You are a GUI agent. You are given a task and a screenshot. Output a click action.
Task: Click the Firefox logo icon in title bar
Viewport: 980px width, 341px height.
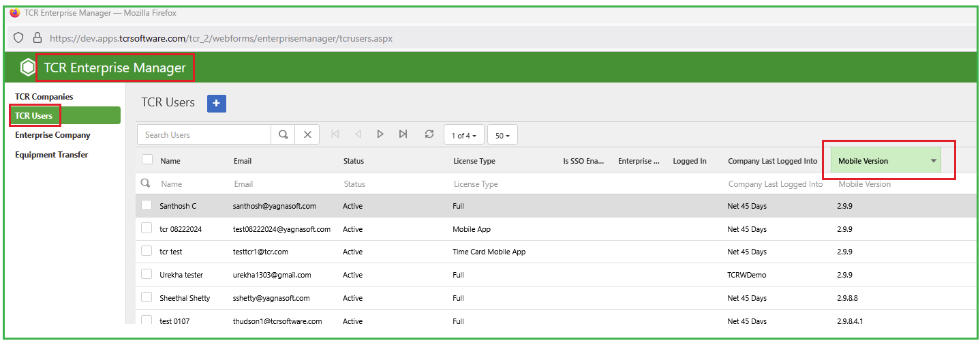coord(15,12)
